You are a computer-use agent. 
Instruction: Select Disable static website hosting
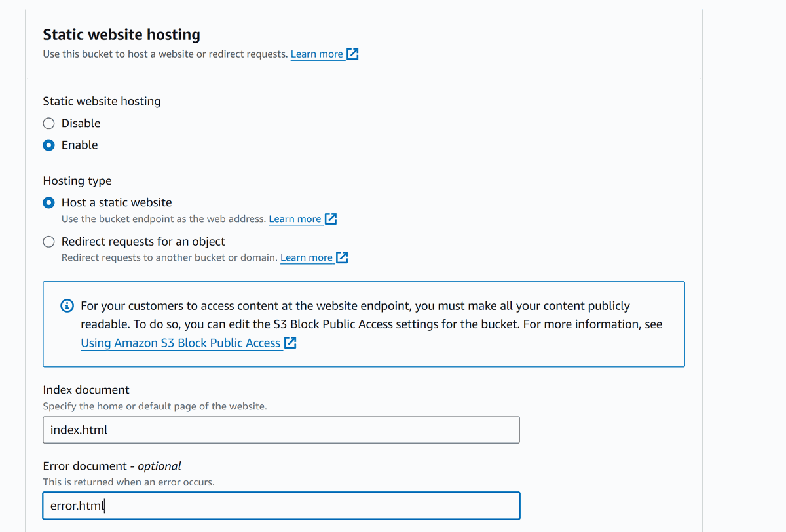point(48,123)
